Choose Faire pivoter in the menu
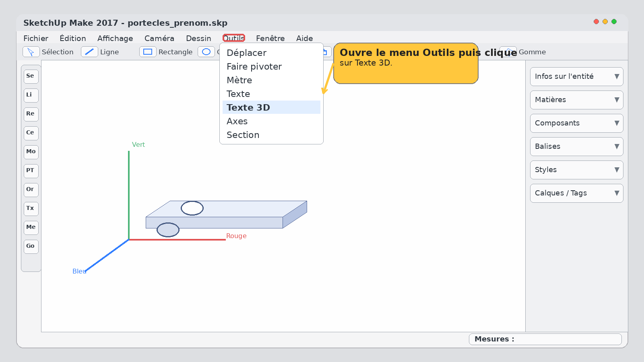Image resolution: width=644 pixels, height=362 pixels. tap(271, 66)
